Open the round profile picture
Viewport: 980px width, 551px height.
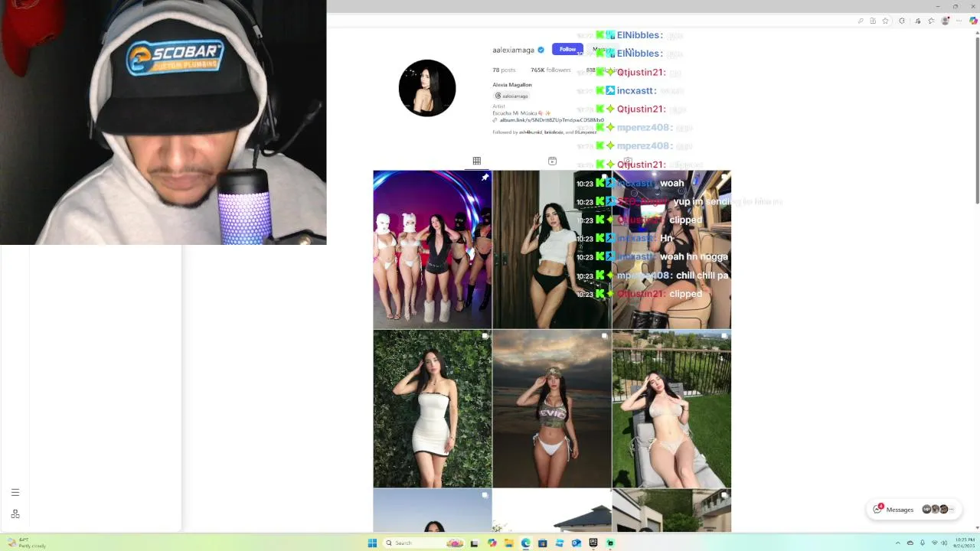427,88
